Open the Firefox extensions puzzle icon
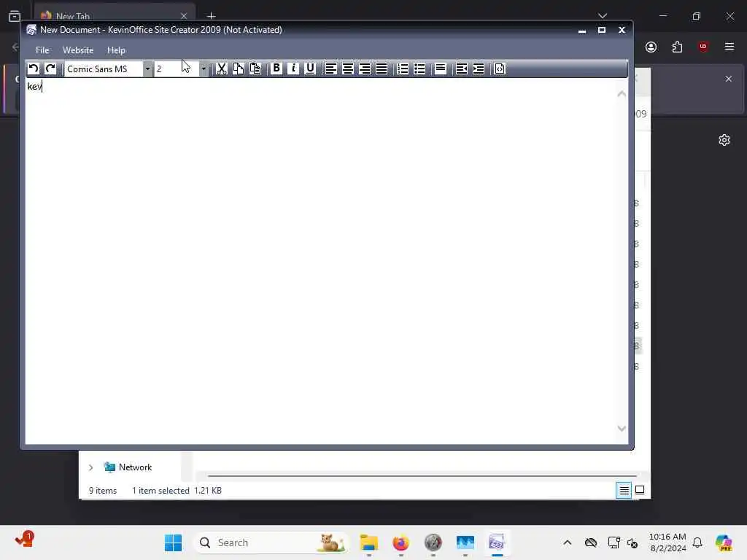Image resolution: width=747 pixels, height=560 pixels. [677, 47]
